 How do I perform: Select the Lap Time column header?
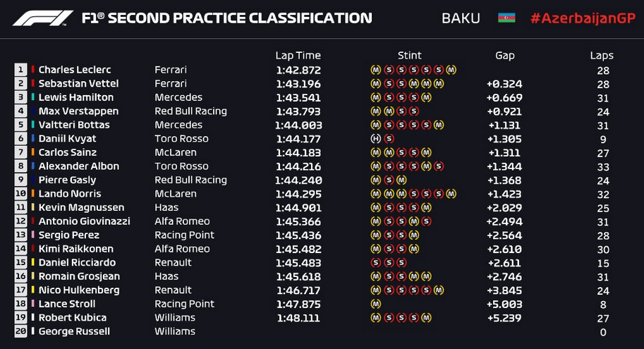pyautogui.click(x=298, y=56)
